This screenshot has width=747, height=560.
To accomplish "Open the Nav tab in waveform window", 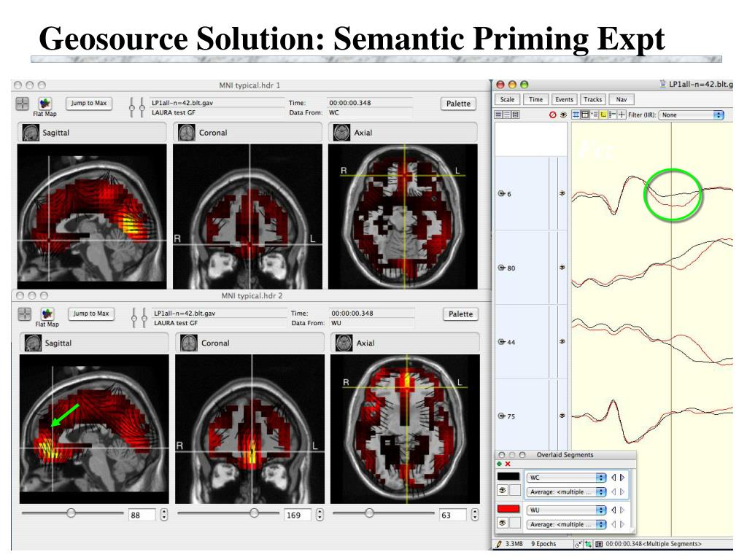I will tap(622, 99).
